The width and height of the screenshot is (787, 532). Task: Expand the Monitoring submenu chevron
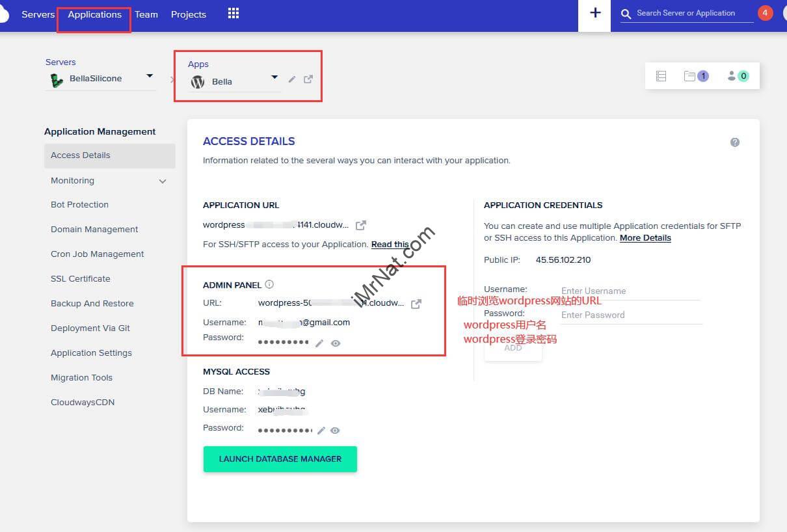(163, 181)
